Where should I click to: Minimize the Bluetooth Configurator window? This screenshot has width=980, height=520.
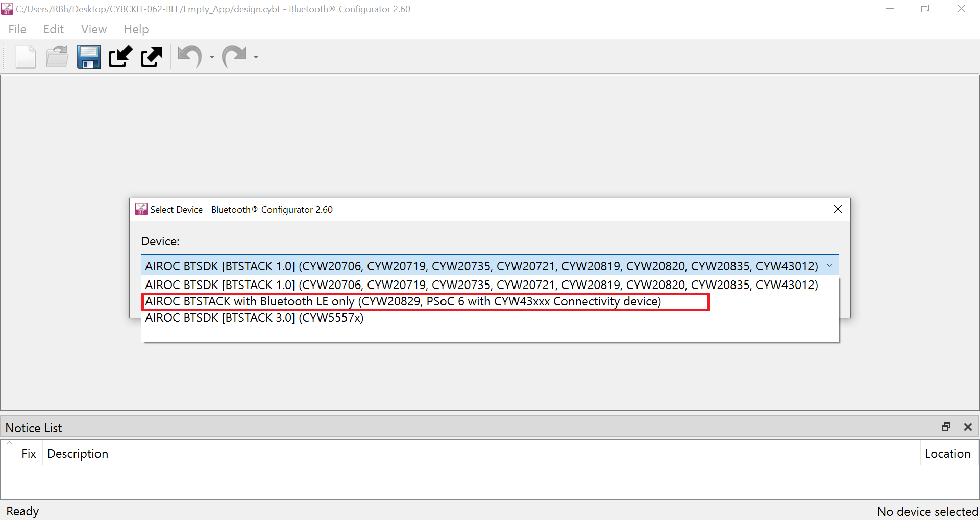[x=890, y=9]
